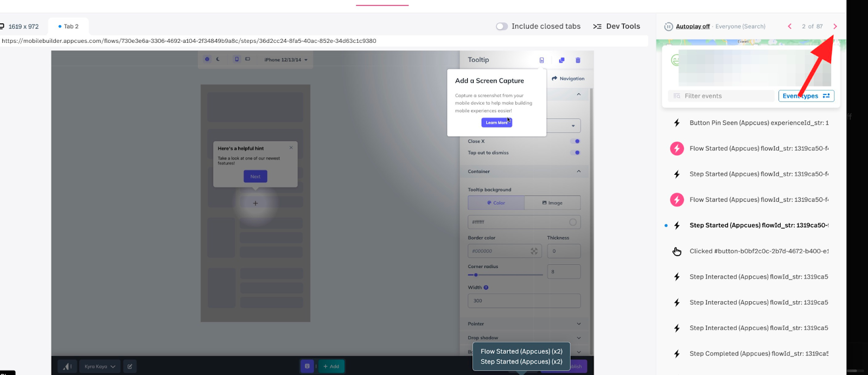Open Dev Tools
Image resolution: width=868 pixels, height=375 pixels.
[617, 27]
